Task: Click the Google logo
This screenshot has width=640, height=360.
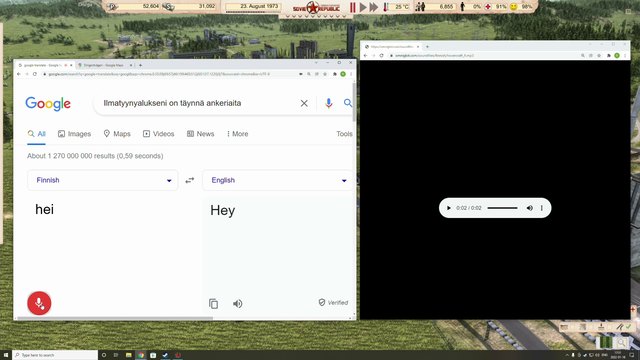Action: [48, 104]
